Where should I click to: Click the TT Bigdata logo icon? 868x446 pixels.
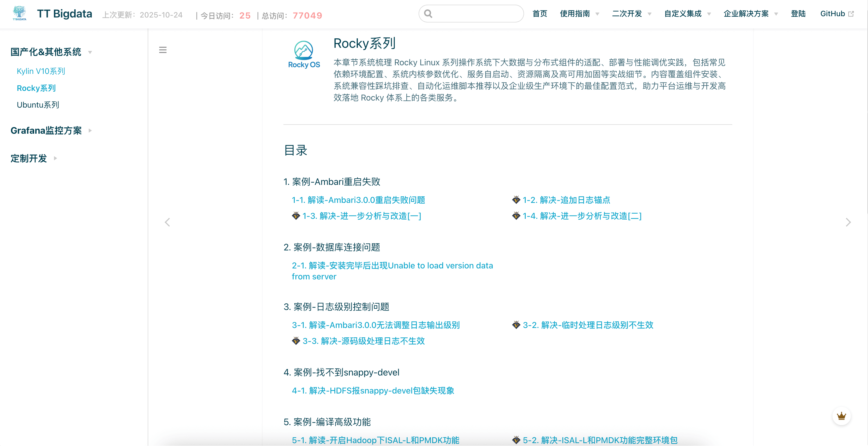(19, 14)
